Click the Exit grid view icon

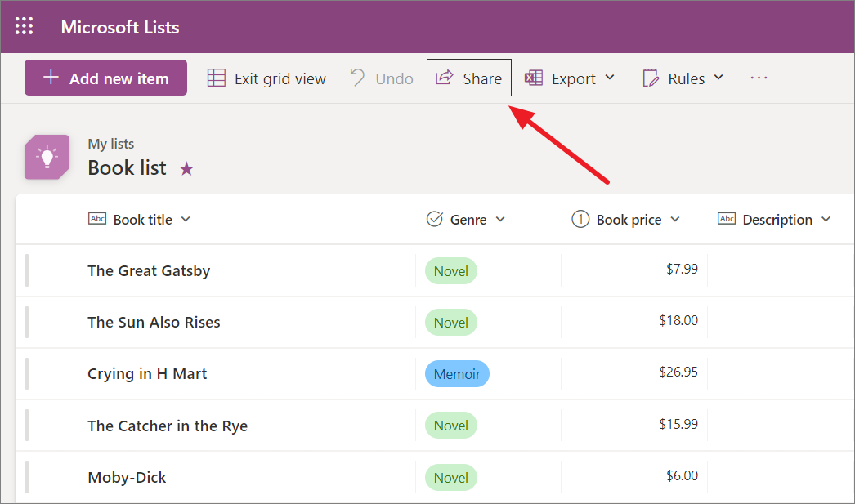click(x=217, y=78)
